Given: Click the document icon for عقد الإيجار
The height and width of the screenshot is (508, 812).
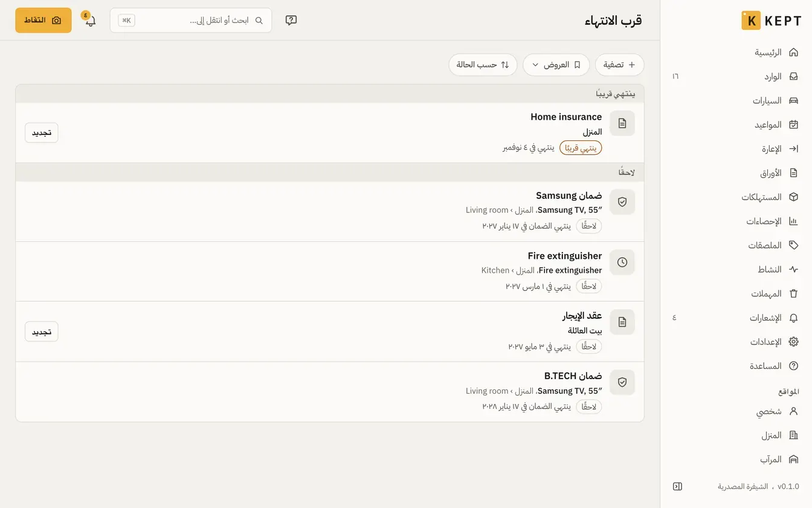Looking at the screenshot, I should (x=622, y=322).
